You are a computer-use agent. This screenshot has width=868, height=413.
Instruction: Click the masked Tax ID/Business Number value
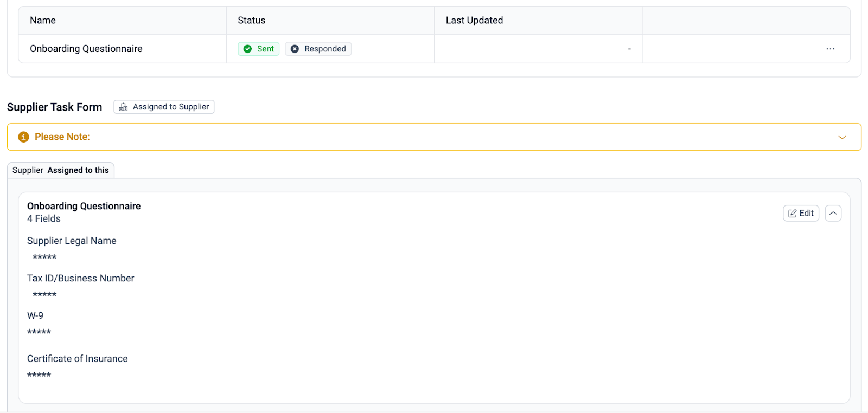(x=44, y=295)
